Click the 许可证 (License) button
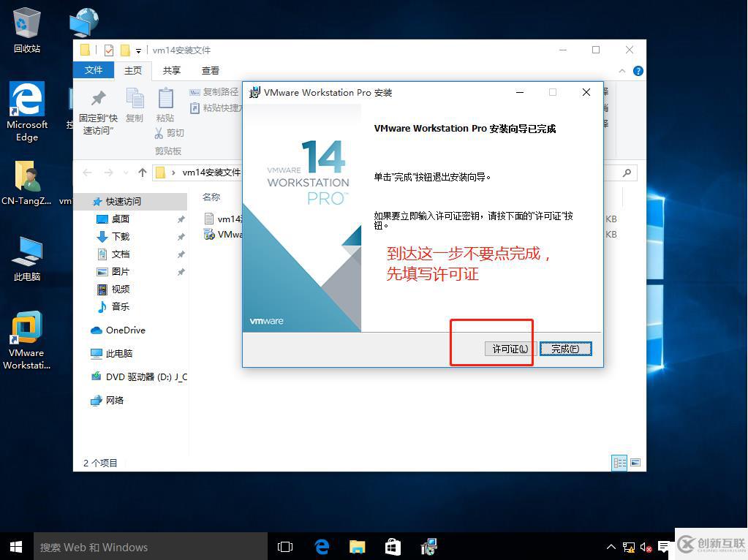The height and width of the screenshot is (560, 748). pos(510,349)
